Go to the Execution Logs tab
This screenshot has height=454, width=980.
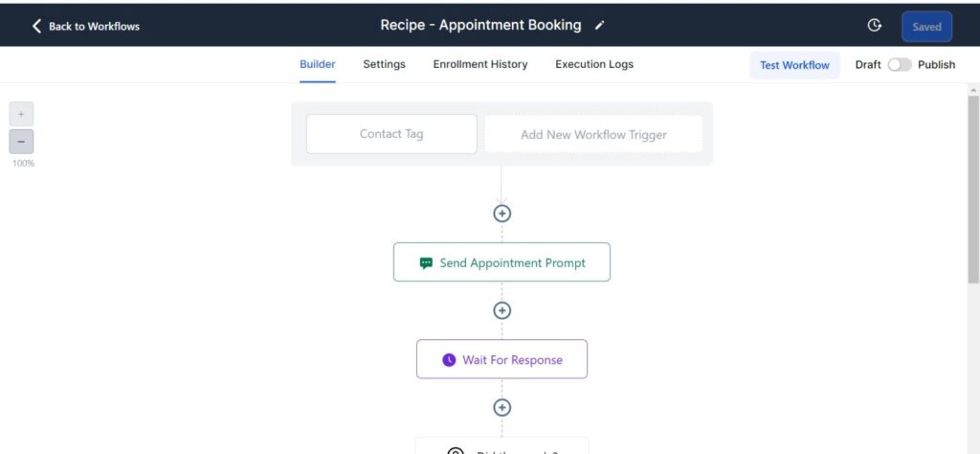(594, 64)
